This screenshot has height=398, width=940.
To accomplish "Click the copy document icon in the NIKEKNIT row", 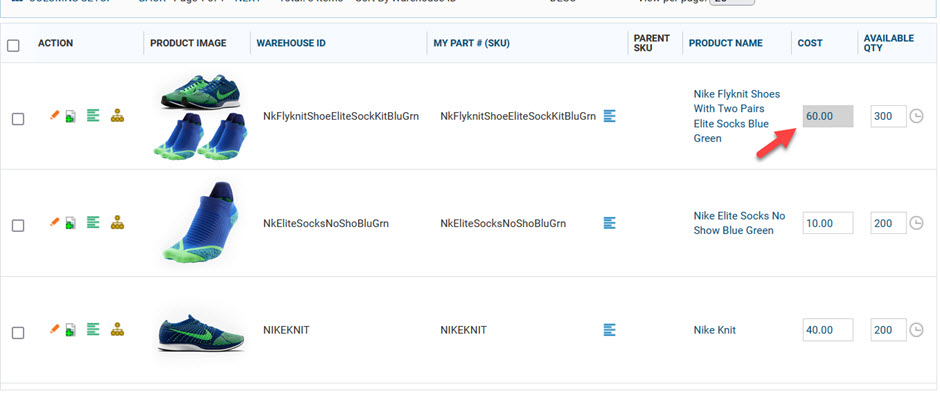I will pos(71,330).
